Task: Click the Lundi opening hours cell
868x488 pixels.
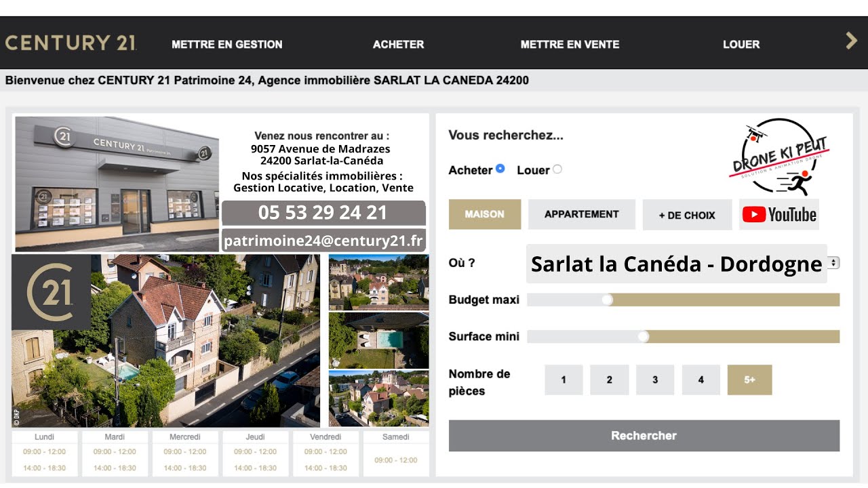Action: pyautogui.click(x=45, y=453)
